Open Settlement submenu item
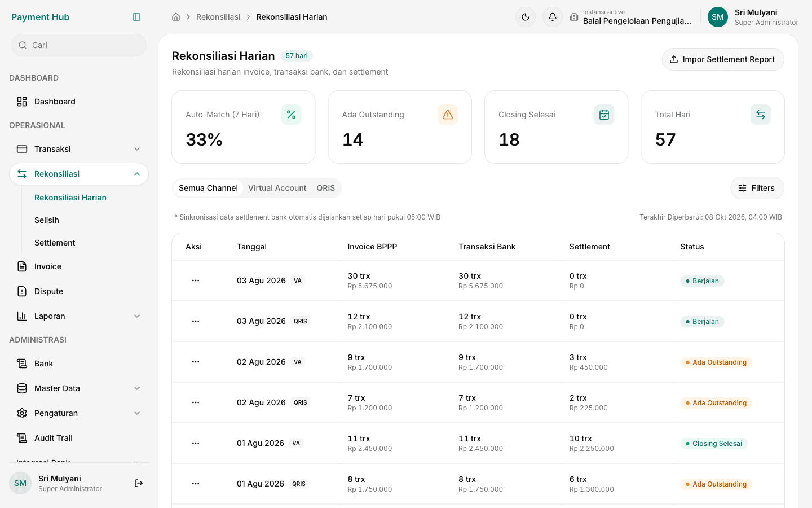Screen dimensions: 812x508 (x=55, y=243)
